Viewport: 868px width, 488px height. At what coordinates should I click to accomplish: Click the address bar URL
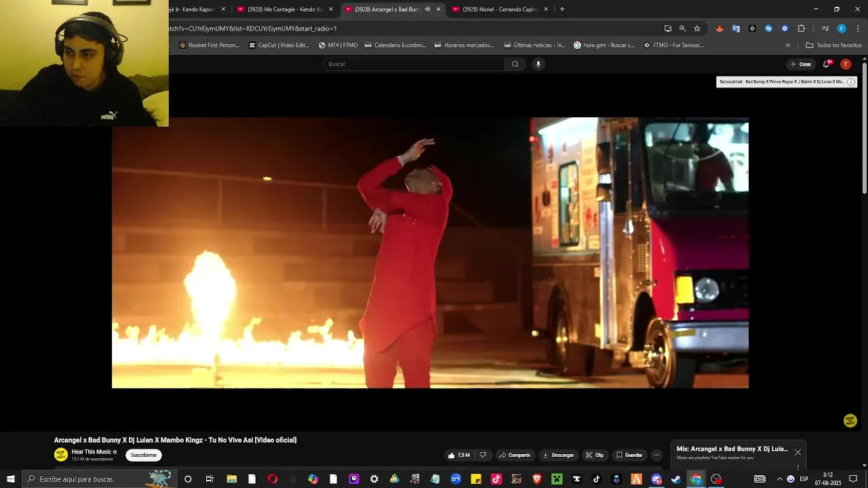252,28
